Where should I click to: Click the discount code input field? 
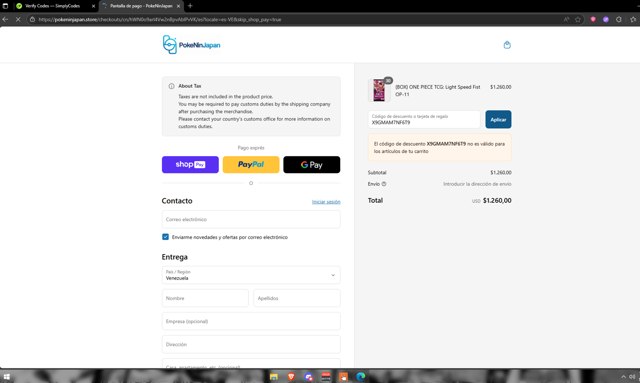click(424, 119)
